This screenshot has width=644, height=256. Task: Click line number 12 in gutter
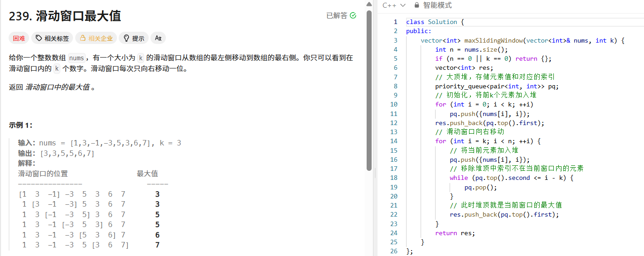coord(393,123)
